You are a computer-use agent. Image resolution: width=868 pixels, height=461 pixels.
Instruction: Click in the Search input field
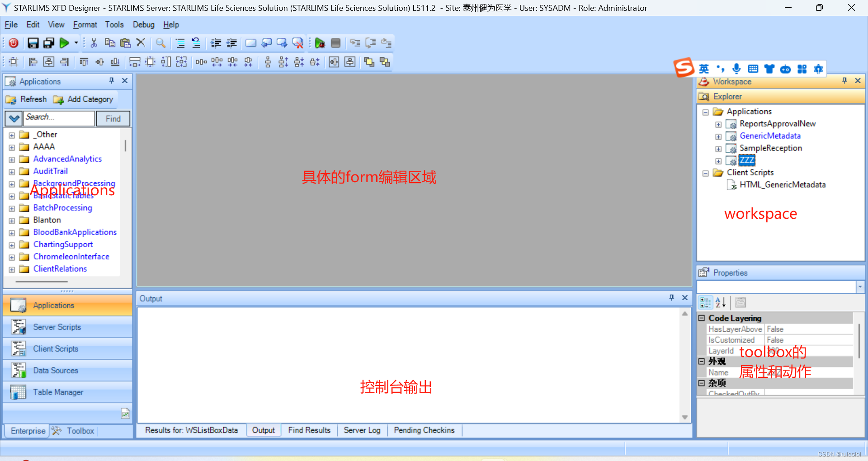pos(59,118)
